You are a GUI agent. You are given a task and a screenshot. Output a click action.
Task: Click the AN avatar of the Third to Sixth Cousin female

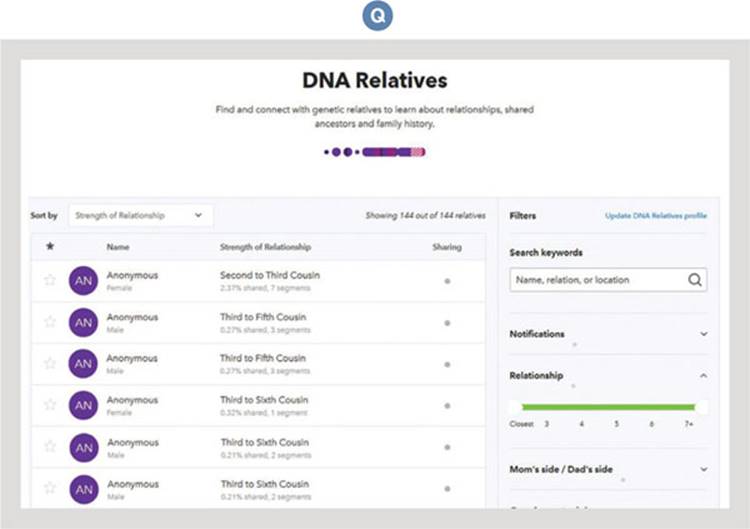tap(84, 405)
